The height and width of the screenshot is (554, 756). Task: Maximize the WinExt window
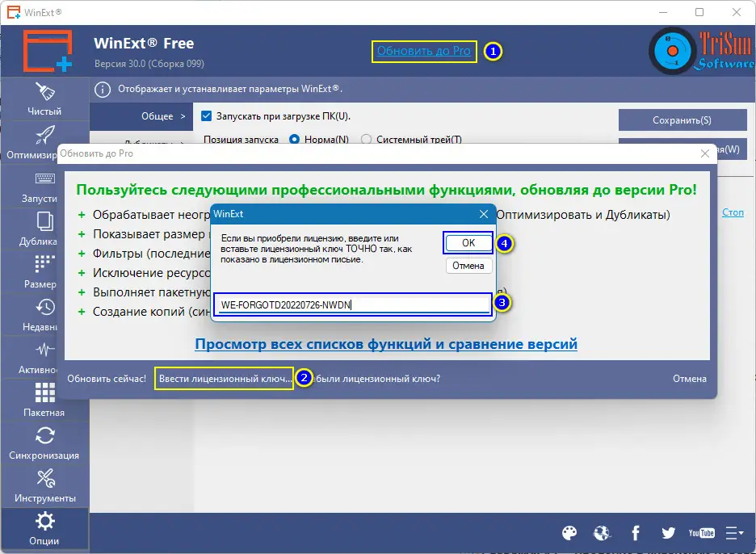tap(699, 12)
